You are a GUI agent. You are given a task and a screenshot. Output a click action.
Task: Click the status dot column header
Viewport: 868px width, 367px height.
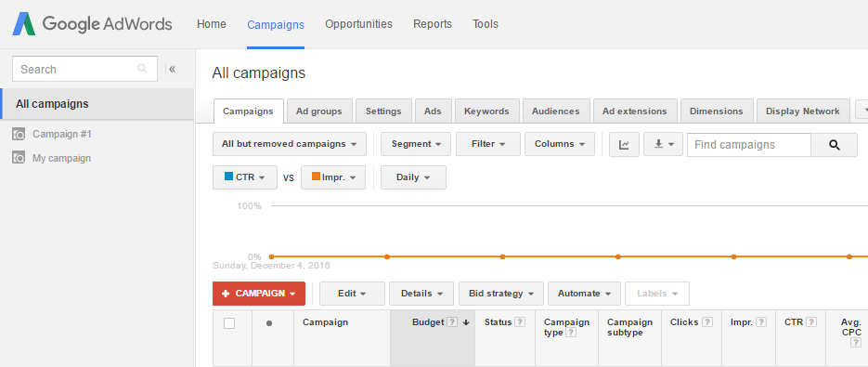coord(269,323)
